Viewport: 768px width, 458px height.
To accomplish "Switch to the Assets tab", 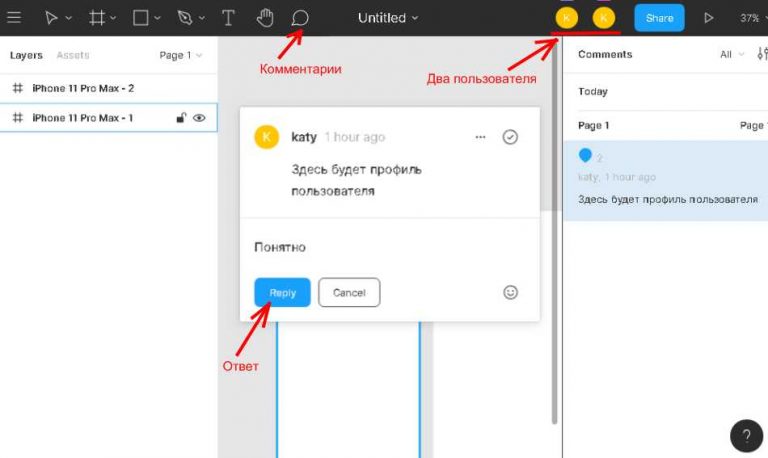I will (x=72, y=55).
